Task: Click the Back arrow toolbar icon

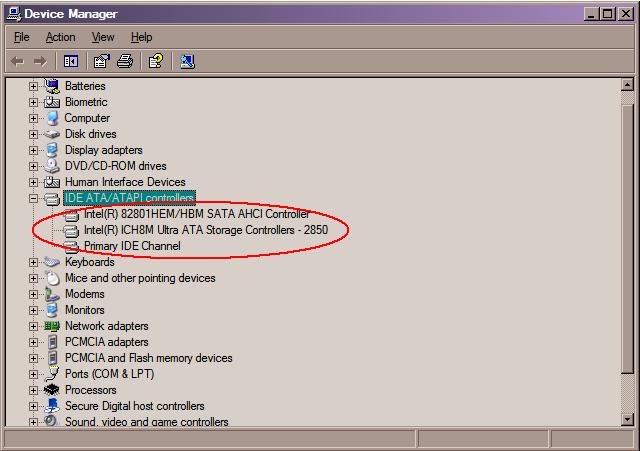Action: coord(17,62)
